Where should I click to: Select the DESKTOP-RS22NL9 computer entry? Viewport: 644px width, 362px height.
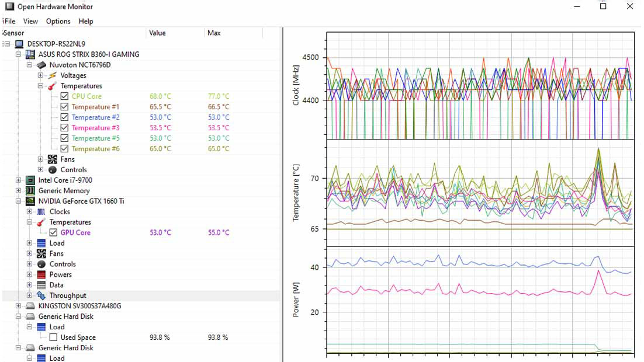pyautogui.click(x=56, y=44)
